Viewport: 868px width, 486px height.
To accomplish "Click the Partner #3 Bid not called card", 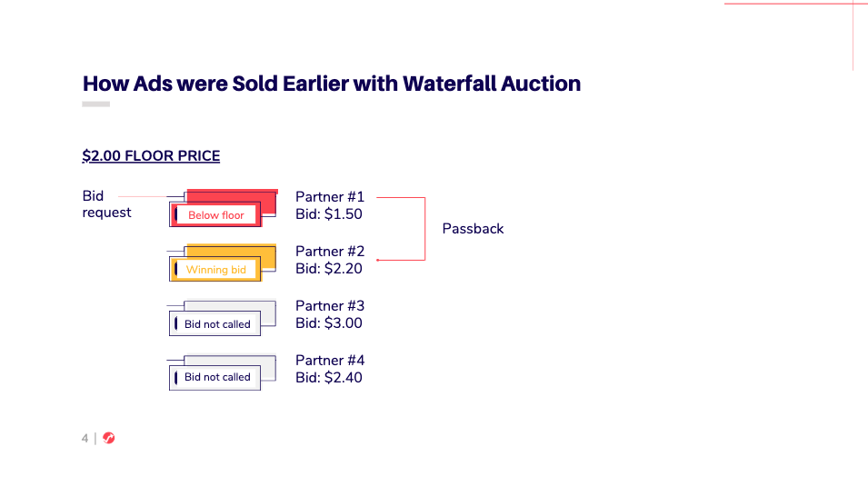I will pyautogui.click(x=223, y=317).
